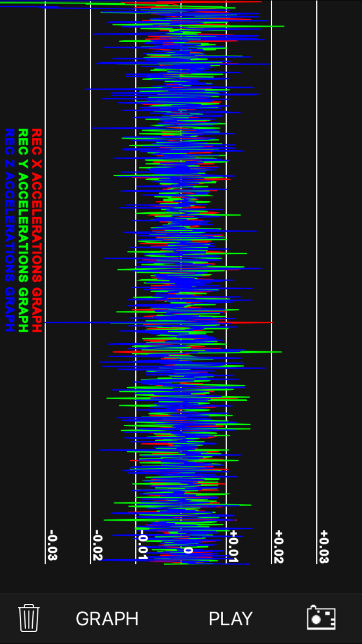Select the green REC Y ACCELERATIONS GRAPH legend

23,230
